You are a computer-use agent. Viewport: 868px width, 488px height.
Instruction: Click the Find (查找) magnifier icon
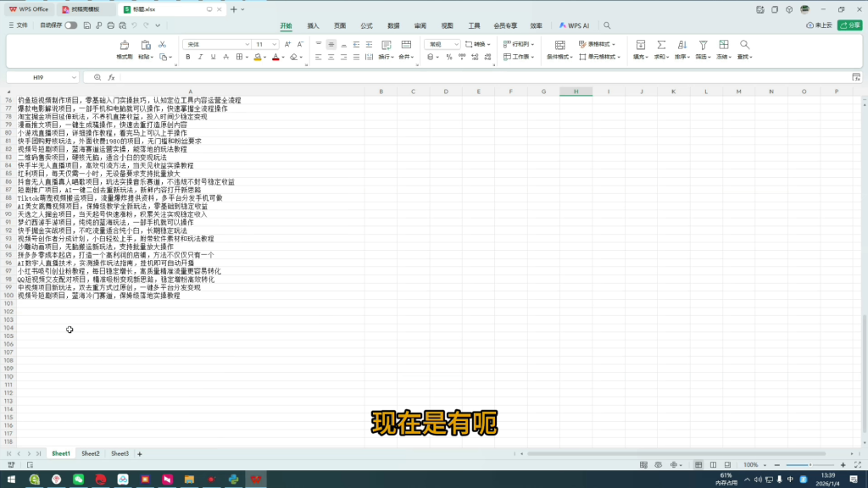744,45
